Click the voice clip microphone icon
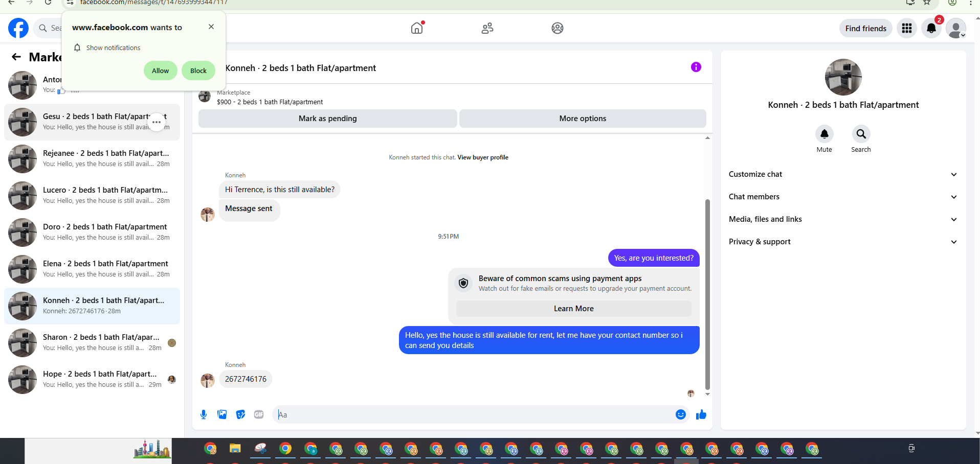Image resolution: width=980 pixels, height=464 pixels. point(204,414)
